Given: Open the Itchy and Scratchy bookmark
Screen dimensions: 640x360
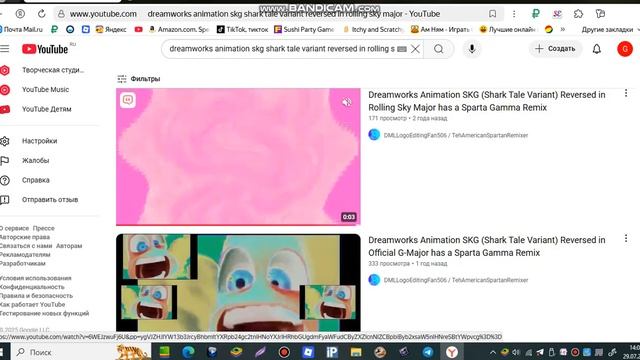Looking at the screenshot, I should click(x=373, y=29).
